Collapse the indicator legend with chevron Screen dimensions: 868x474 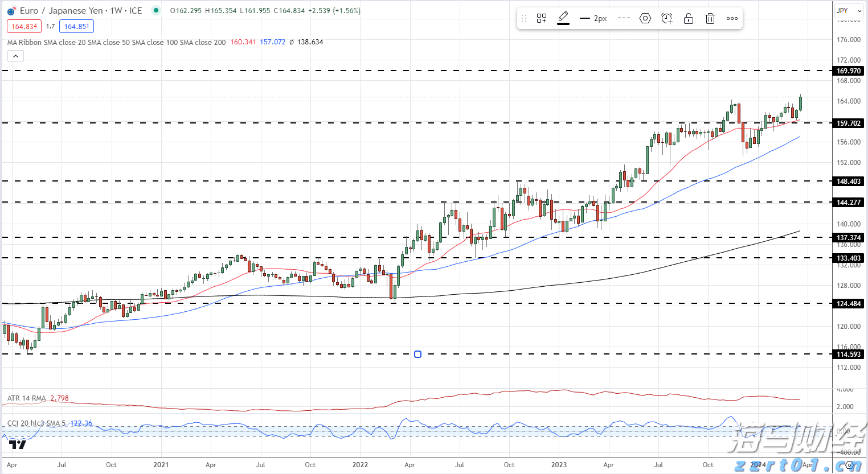pyautogui.click(x=15, y=56)
